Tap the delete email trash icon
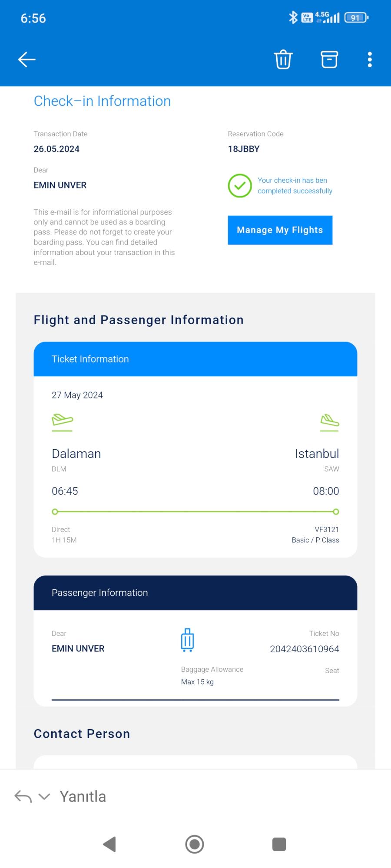The height and width of the screenshot is (868, 391). (x=283, y=59)
